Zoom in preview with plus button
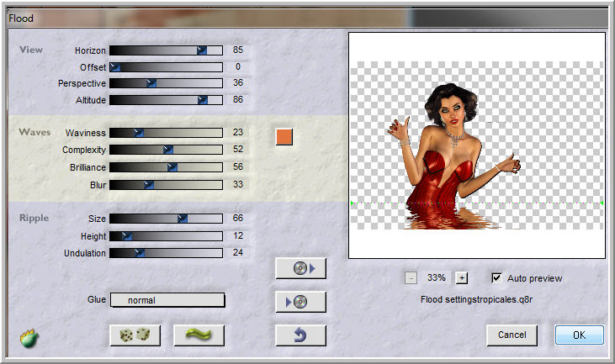The image size is (615, 364). click(x=462, y=278)
